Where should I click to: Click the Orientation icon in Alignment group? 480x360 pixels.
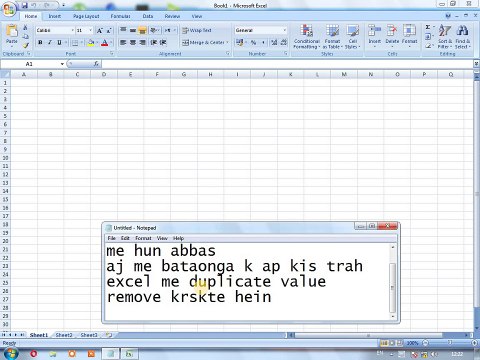pos(153,30)
